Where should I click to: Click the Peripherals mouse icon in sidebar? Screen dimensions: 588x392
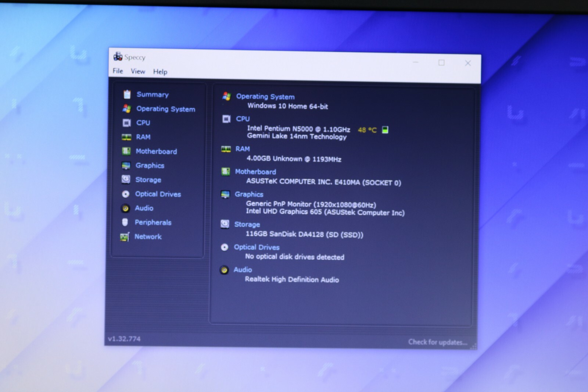coord(125,222)
